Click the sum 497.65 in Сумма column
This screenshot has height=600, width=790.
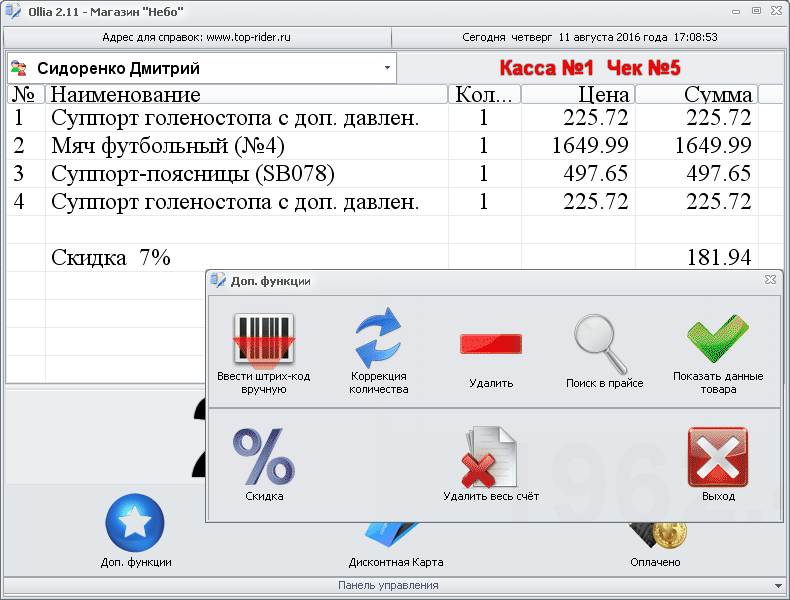(x=718, y=174)
